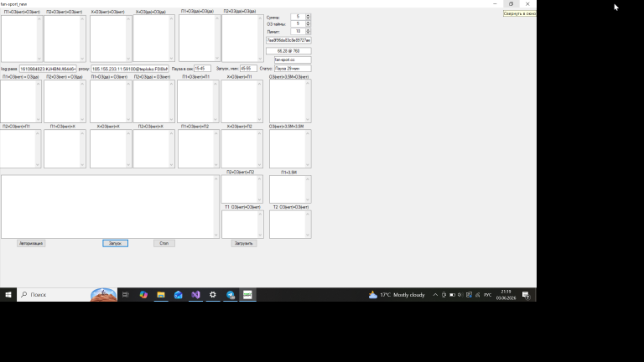Focus the log:pass input field
The height and width of the screenshot is (362, 644).
[48, 69]
